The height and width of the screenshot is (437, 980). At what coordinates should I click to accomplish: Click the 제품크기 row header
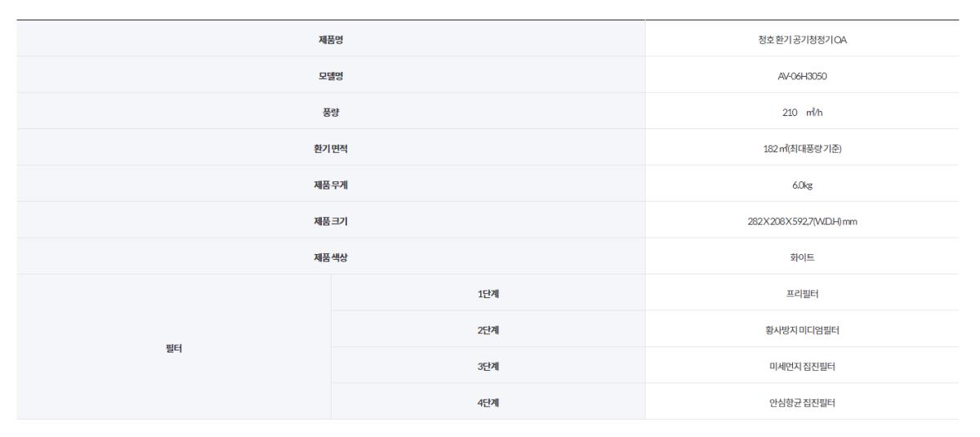click(330, 220)
